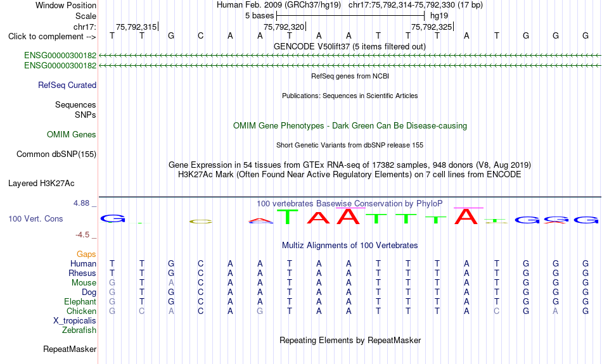The image size is (602, 364).
Task: Click the 'GENCODE V50lift37 (5 items filtered out)' title
Action: (349, 46)
